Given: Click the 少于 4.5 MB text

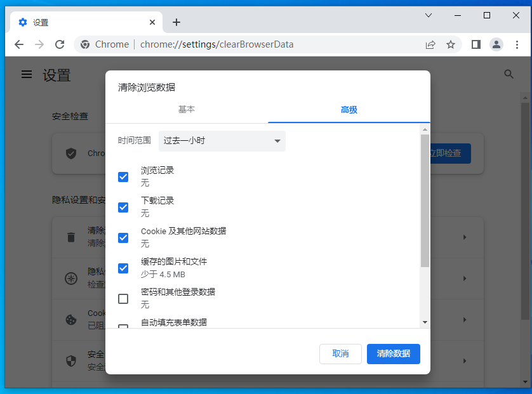Looking at the screenshot, I should coord(163,274).
